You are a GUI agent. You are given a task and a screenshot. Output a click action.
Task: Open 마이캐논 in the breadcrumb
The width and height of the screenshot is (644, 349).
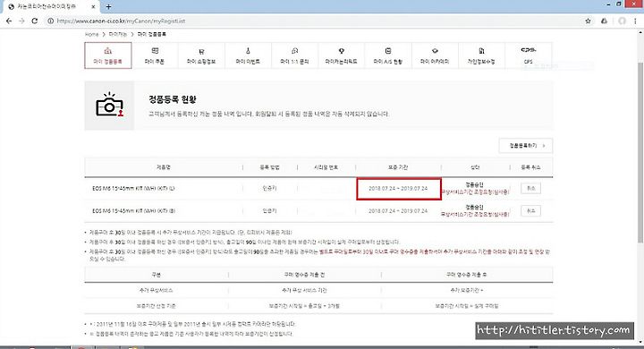pyautogui.click(x=118, y=34)
